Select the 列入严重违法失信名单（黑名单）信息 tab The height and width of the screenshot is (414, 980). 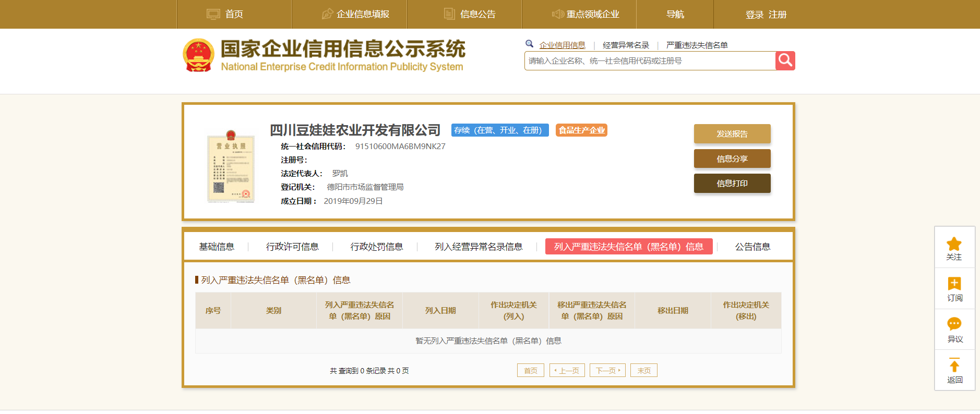click(629, 247)
